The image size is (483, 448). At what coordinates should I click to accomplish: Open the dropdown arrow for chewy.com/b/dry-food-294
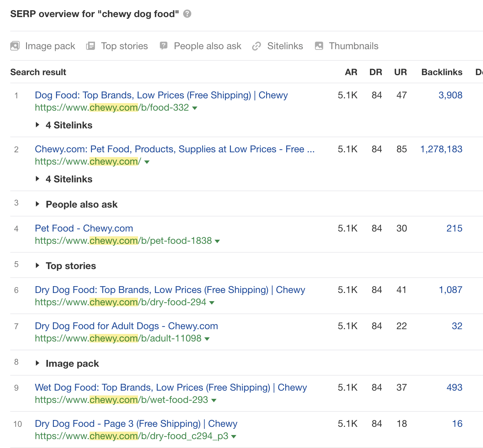pos(212,303)
